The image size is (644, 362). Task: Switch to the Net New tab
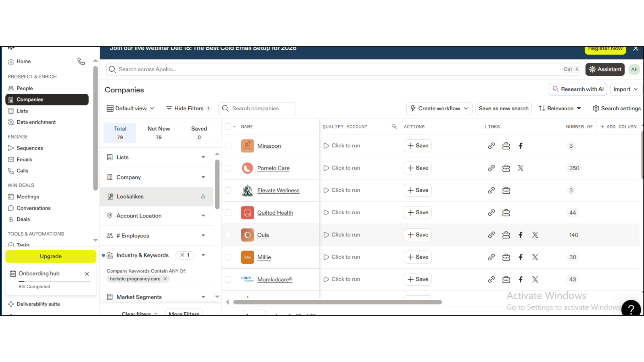coord(158,133)
